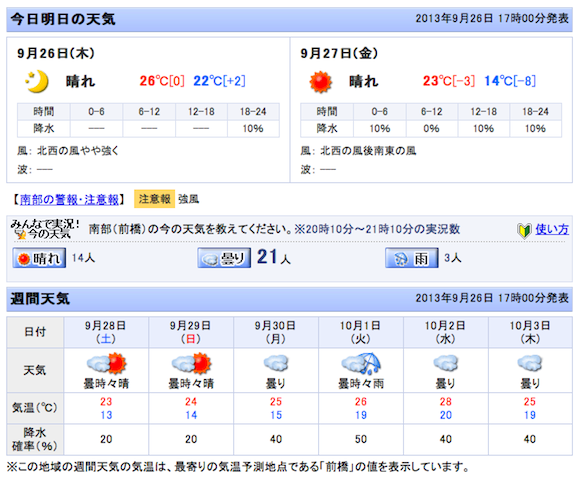Report 雨 as current weather
Screen dimensions: 580x478
click(x=412, y=258)
